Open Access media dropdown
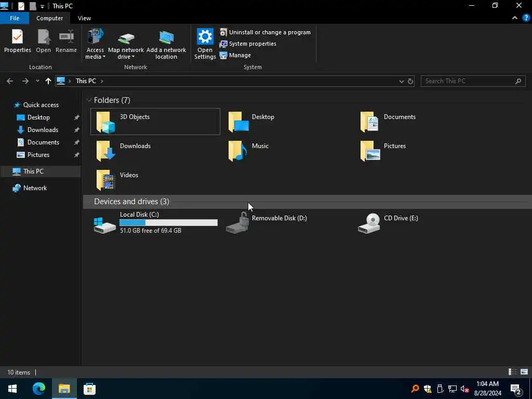The width and height of the screenshot is (532, 399). click(95, 44)
